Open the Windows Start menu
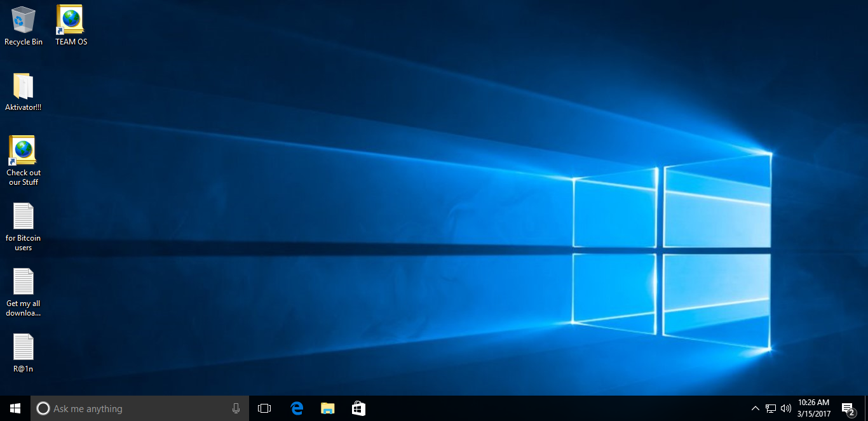The width and height of the screenshot is (868, 421). [x=15, y=408]
